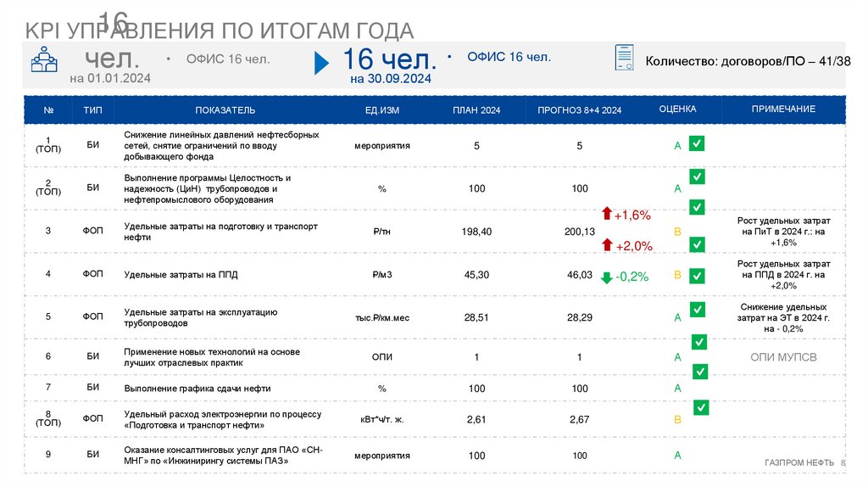Click the +2,0% change label
Viewport: 868px width, 487px height.
coord(634,246)
